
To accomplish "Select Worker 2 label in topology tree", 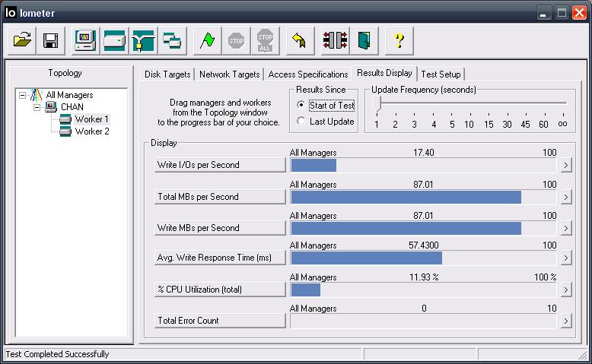I will [x=92, y=131].
